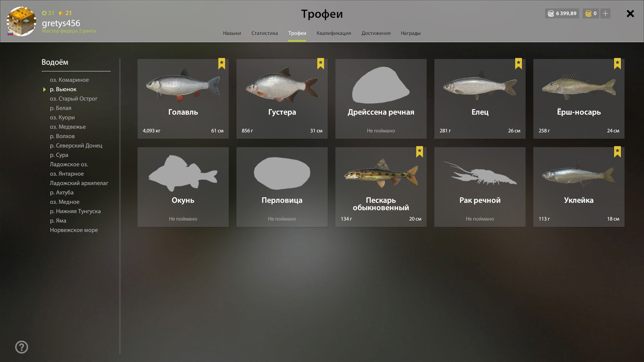644x362 pixels.
Task: Open the Густера trophy card
Action: click(x=282, y=99)
